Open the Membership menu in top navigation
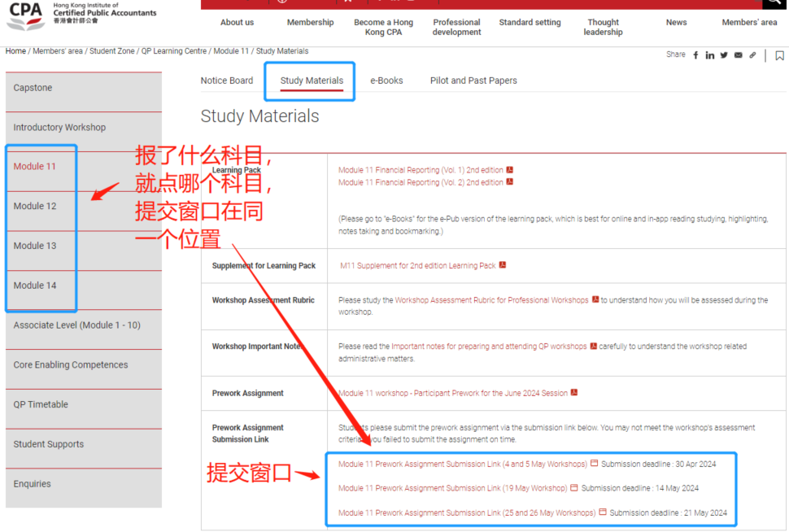 (x=310, y=23)
